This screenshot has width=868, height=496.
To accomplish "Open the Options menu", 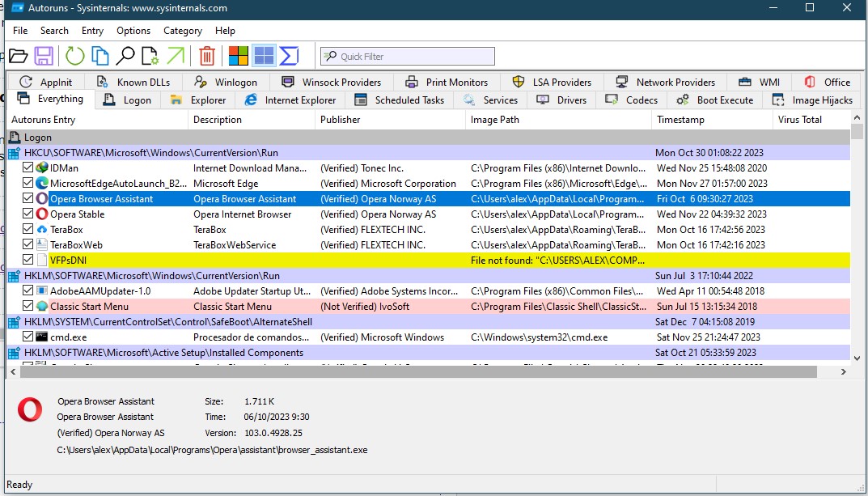I will (133, 31).
